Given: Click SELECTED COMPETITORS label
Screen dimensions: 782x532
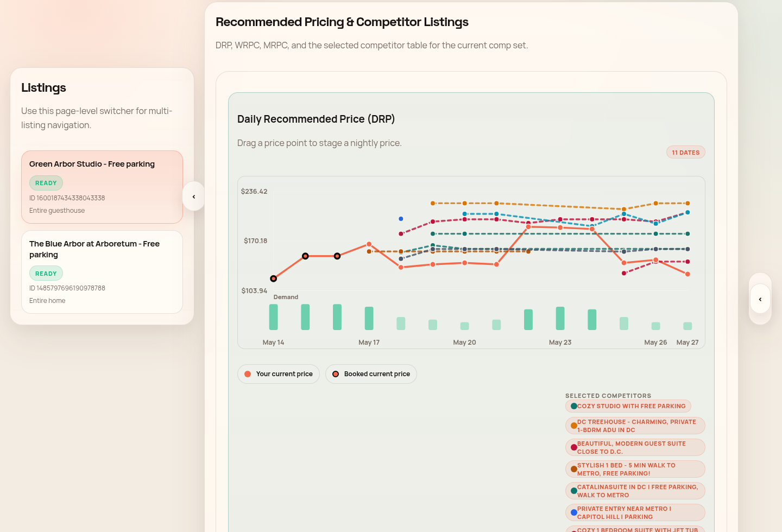Looking at the screenshot, I should [x=608, y=396].
